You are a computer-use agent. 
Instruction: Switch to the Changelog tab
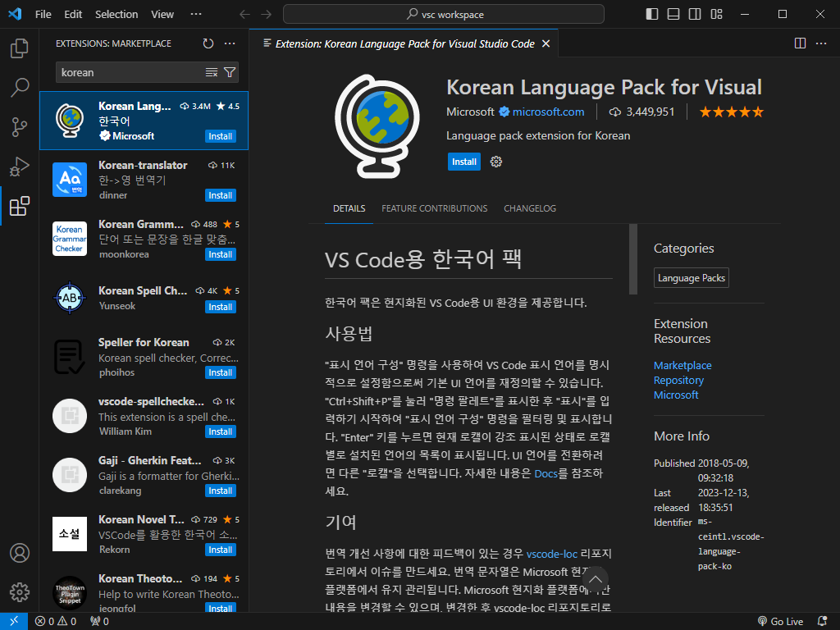click(530, 208)
